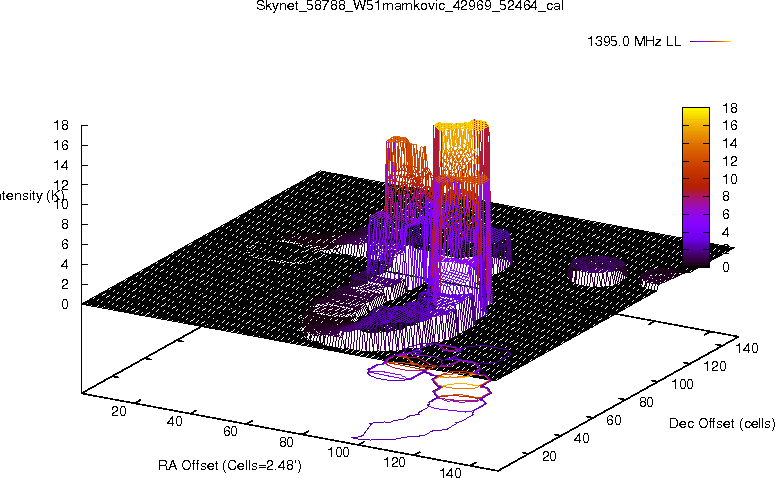This screenshot has height=478, width=775.
Task: Click tick 20 on the Dec Offset axis
Action: 549,456
